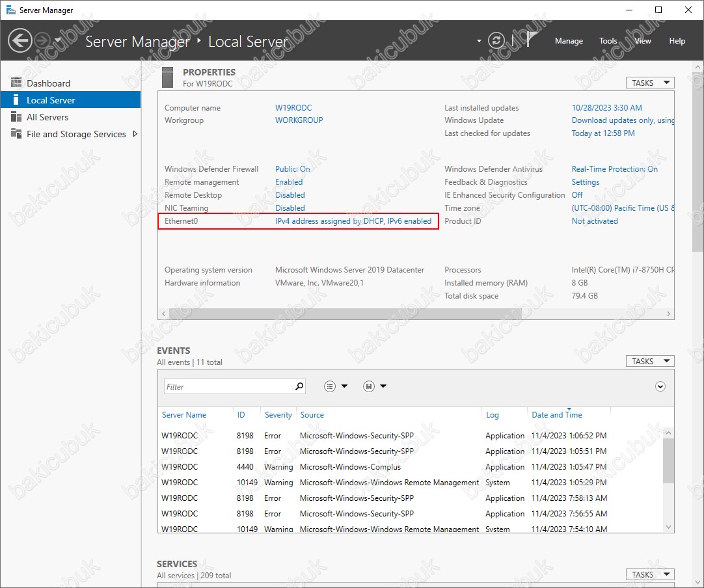
Task: Open the dropdown arrow beside the save icon
Action: click(x=383, y=386)
